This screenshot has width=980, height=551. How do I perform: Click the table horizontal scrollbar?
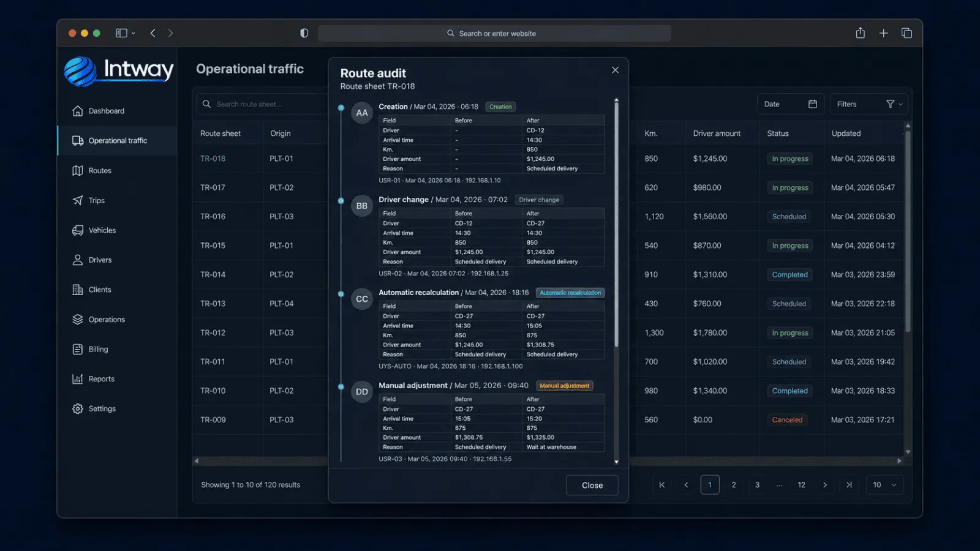point(548,461)
